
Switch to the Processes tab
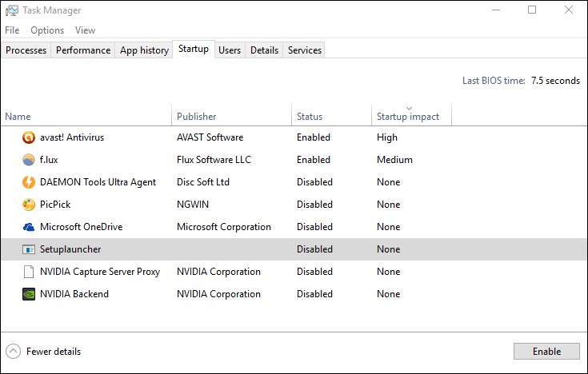(26, 50)
